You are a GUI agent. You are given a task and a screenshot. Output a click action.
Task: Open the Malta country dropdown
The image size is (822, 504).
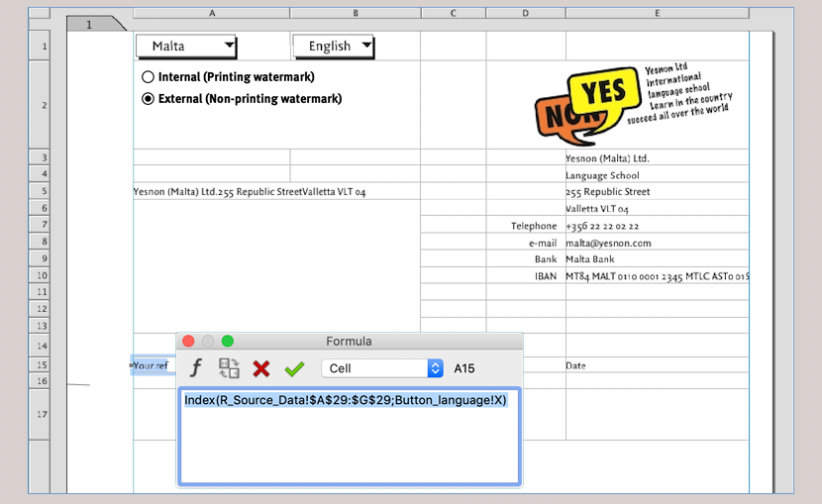pyautogui.click(x=186, y=46)
